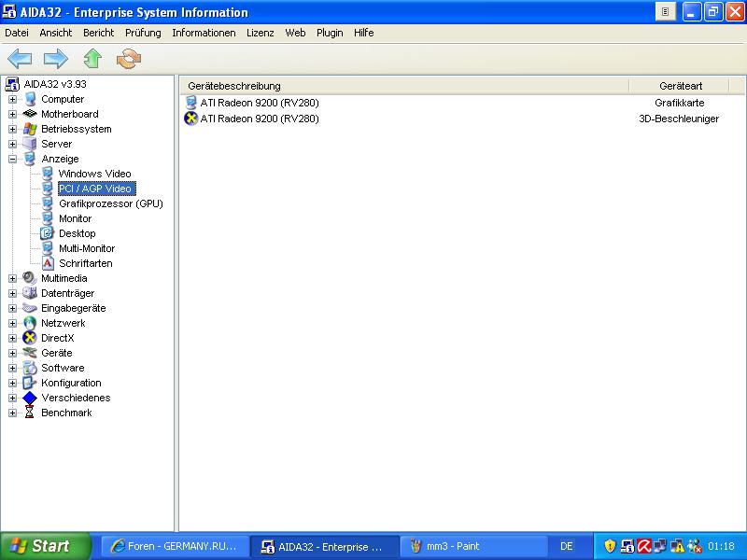This screenshot has height=560, width=747.
Task: Click the Software disc icon
Action: 30,368
